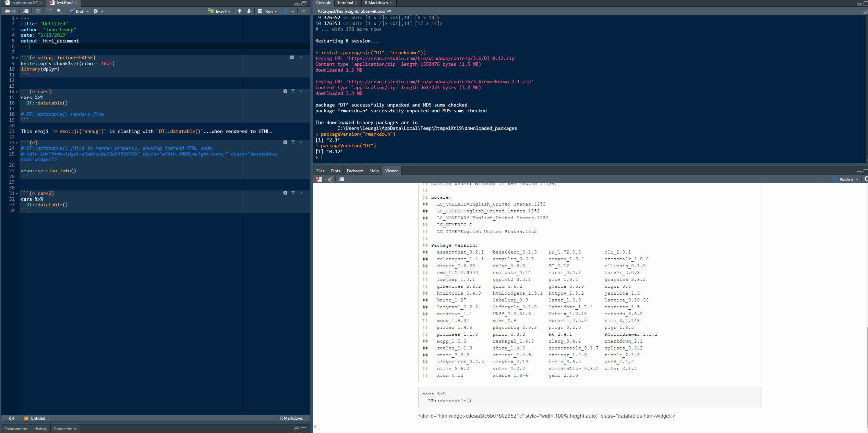Open Knit options dropdown arrow
Screen dimensions: 868x433
[x=88, y=11]
